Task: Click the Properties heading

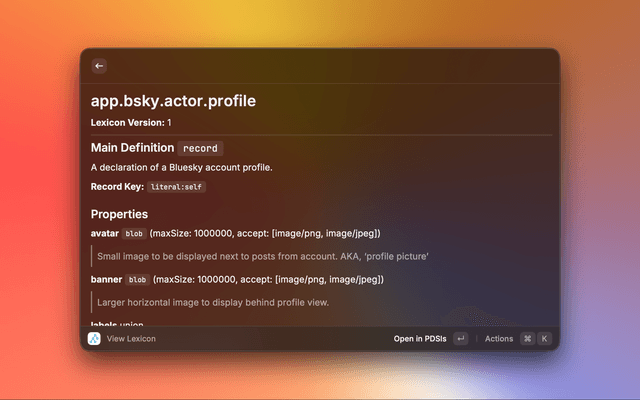Action: coord(119,214)
